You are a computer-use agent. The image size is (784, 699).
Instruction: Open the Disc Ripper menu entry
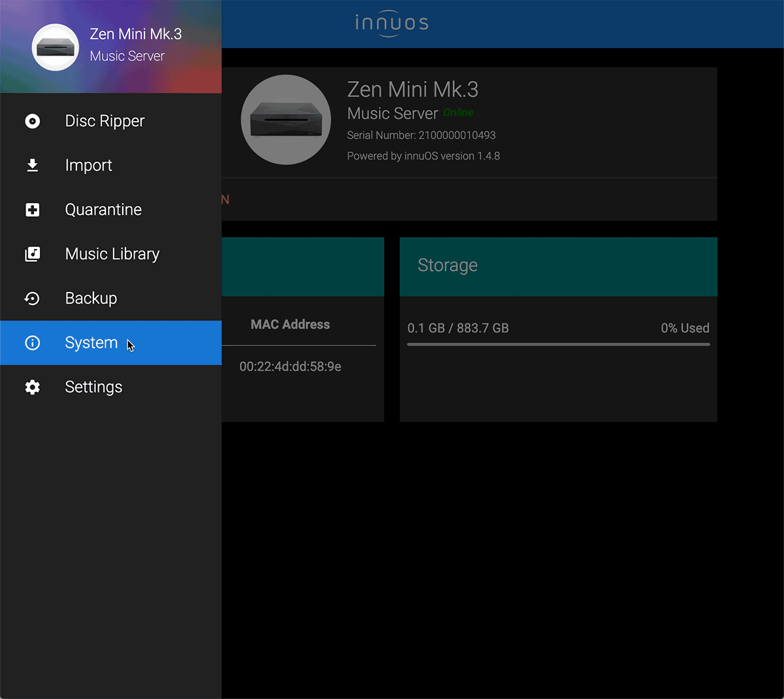(x=111, y=121)
